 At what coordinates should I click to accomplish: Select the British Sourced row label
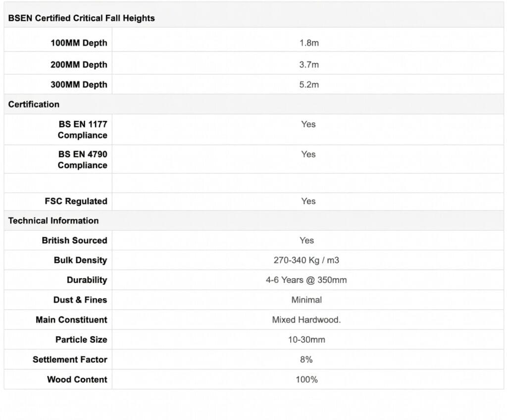pos(74,240)
